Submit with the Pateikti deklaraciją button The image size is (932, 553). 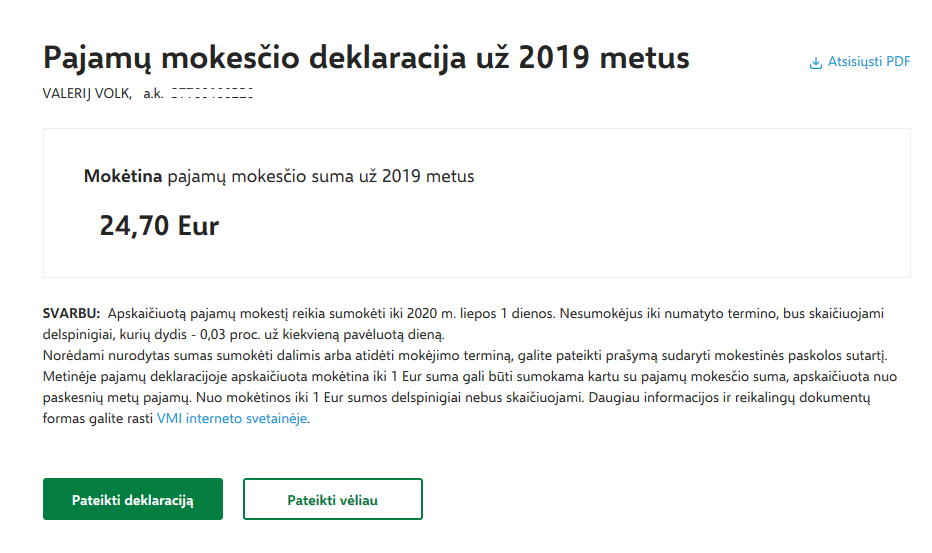coord(133,499)
